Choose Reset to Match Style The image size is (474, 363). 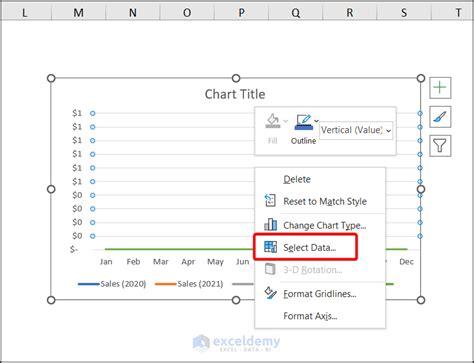pyautogui.click(x=320, y=201)
